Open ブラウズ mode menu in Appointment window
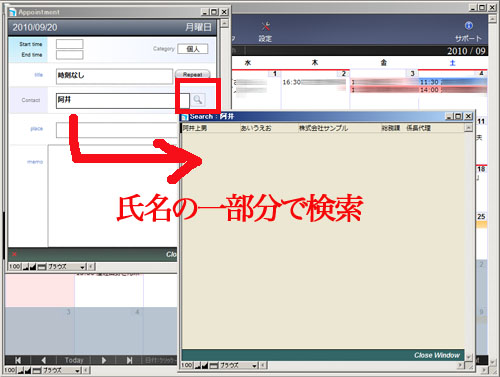500x377 pixels. (x=67, y=267)
